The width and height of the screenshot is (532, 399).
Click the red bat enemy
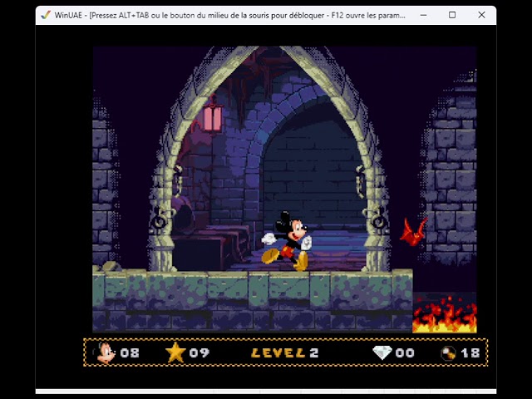[413, 232]
